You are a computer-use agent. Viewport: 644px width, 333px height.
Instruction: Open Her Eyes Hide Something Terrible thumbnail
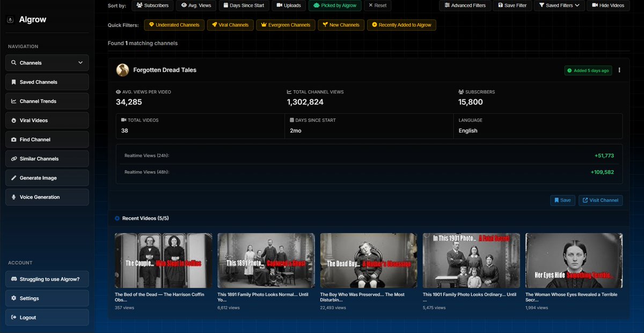click(574, 261)
